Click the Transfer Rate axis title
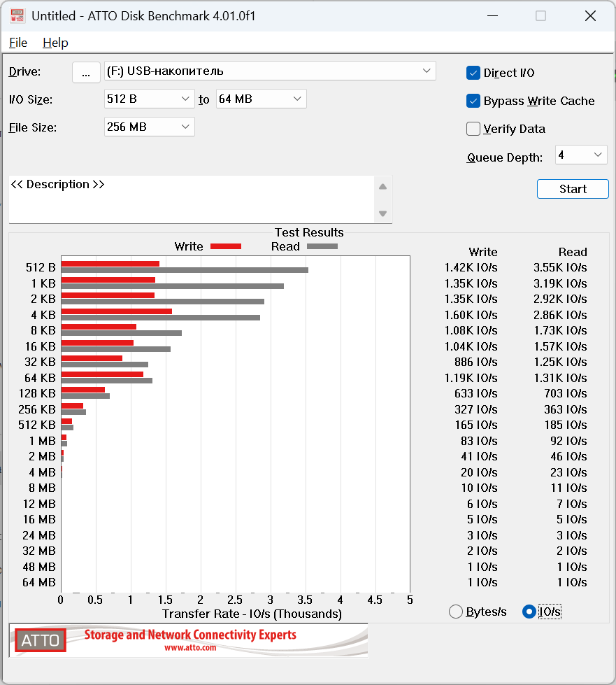Screen dimensions: 616x685 pyautogui.click(x=252, y=614)
